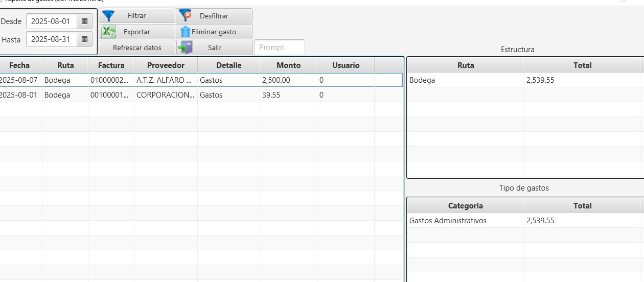Image resolution: width=644 pixels, height=282 pixels.
Task: Click the Proveedor column header
Action: click(x=166, y=65)
